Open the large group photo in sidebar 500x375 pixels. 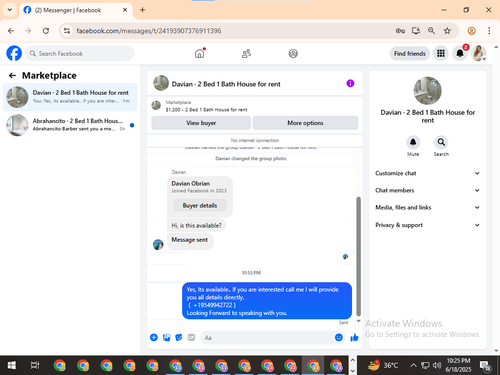427,91
